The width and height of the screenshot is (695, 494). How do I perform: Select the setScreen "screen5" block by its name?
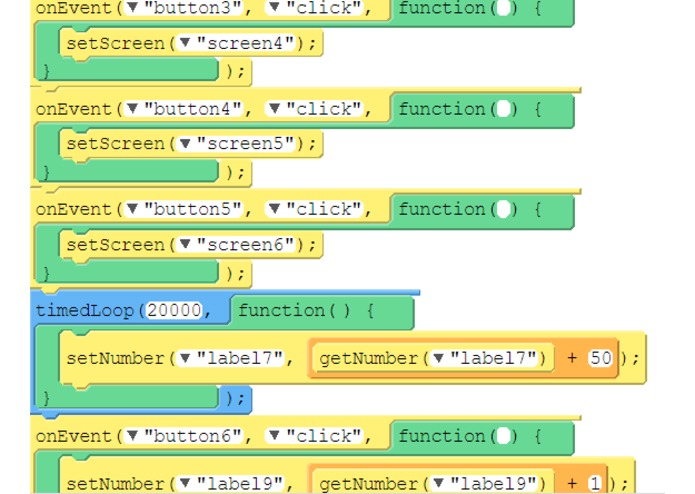pyautogui.click(x=115, y=144)
